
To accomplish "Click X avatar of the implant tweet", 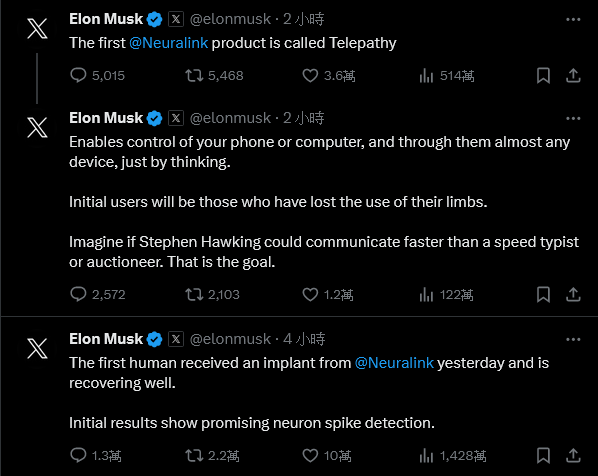I will click(x=37, y=348).
